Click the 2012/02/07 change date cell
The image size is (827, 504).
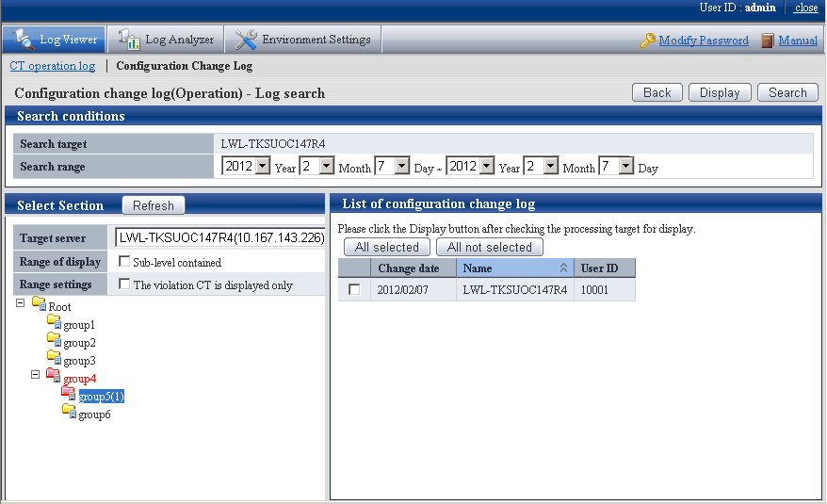[413, 289]
